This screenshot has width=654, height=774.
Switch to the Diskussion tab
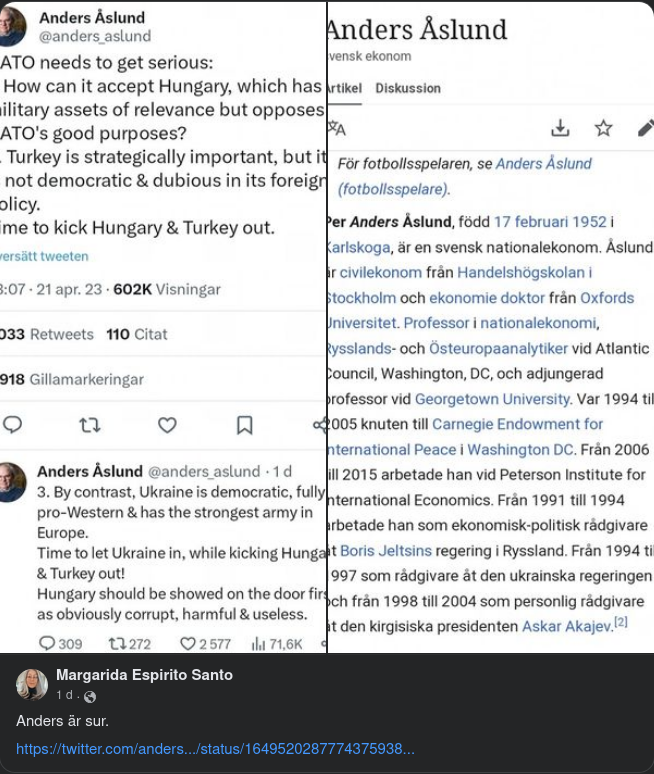(408, 88)
